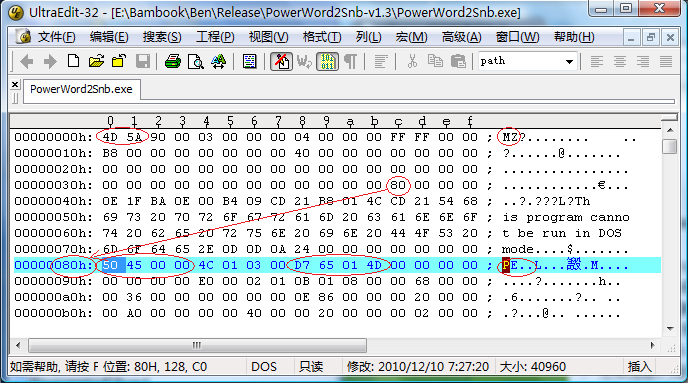This screenshot has height=383, width=688.
Task: Toggle show spaces/tabs paragraph mark button
Action: [350, 61]
